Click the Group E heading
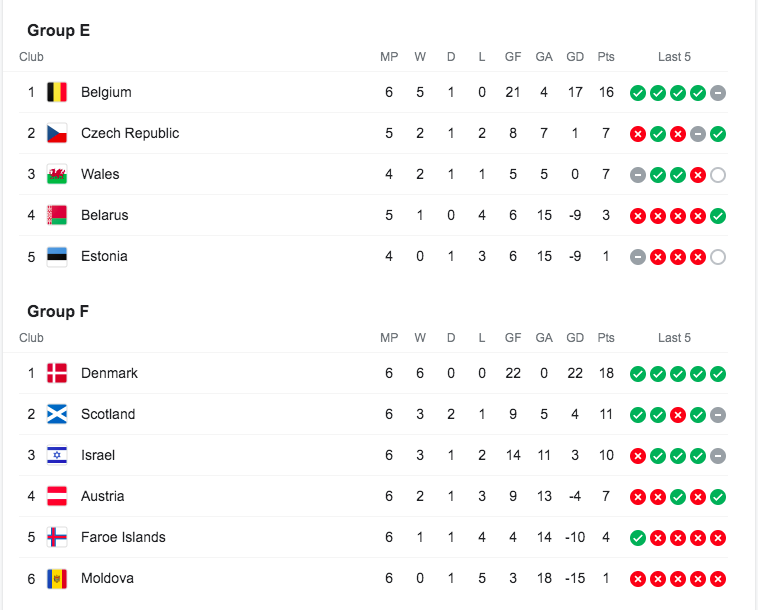The image size is (758, 610). (x=58, y=30)
